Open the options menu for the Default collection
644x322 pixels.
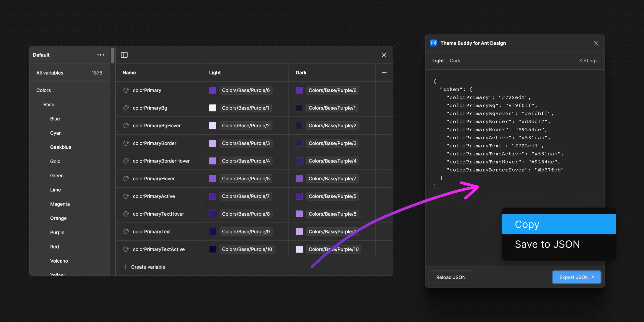[x=100, y=55]
